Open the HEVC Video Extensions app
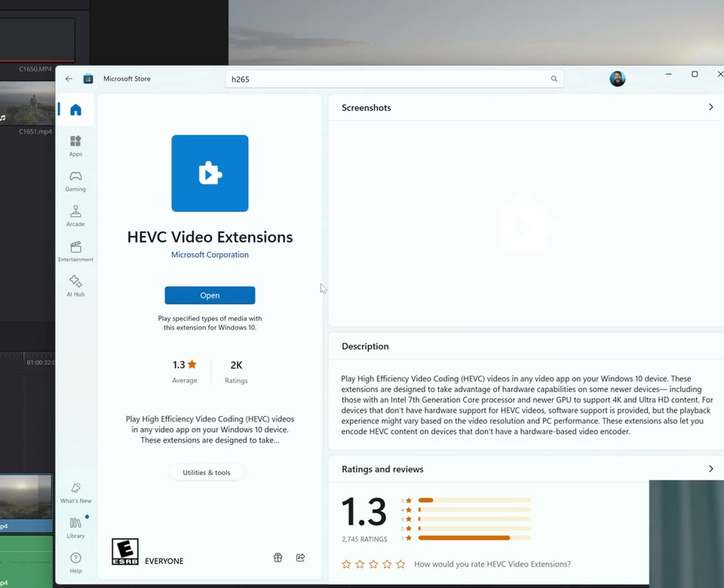This screenshot has height=588, width=724. pyautogui.click(x=210, y=296)
